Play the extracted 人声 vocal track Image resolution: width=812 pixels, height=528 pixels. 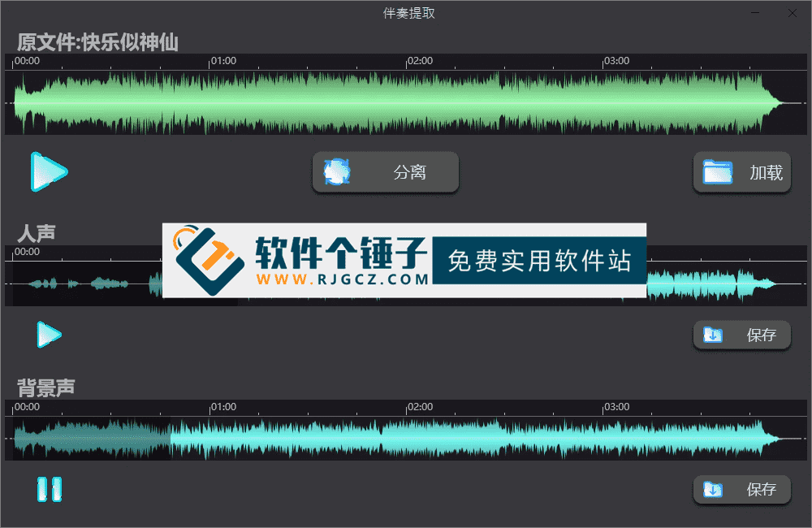pyautogui.click(x=49, y=335)
